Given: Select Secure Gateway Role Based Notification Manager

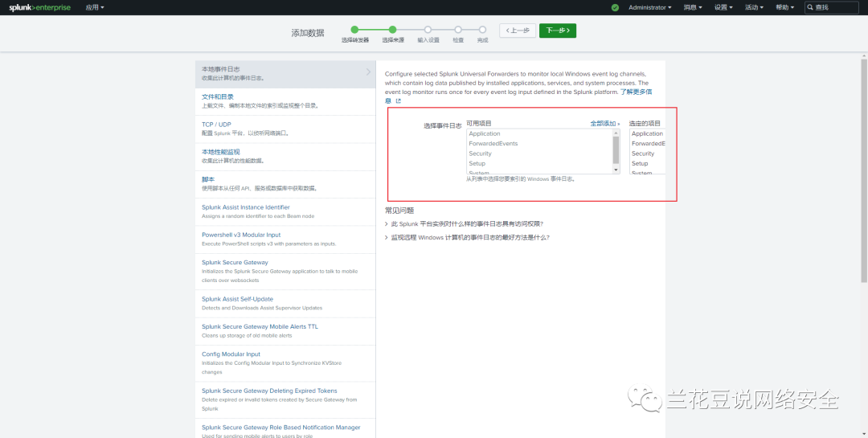Looking at the screenshot, I should pos(285,428).
